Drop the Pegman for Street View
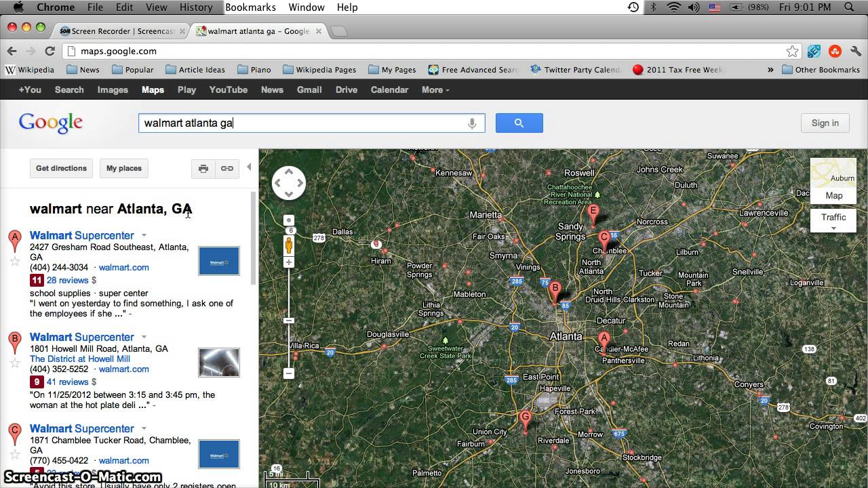Image resolution: width=868 pixels, height=488 pixels. click(x=289, y=245)
